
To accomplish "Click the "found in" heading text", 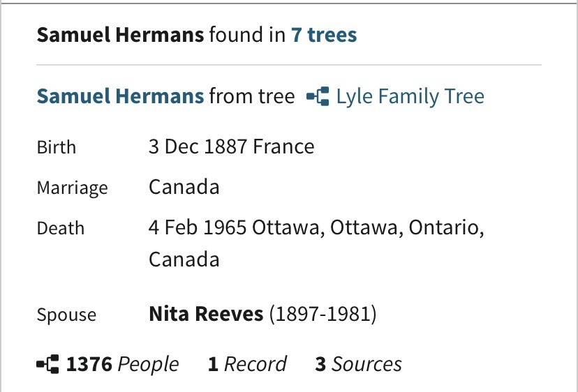I will [x=248, y=34].
